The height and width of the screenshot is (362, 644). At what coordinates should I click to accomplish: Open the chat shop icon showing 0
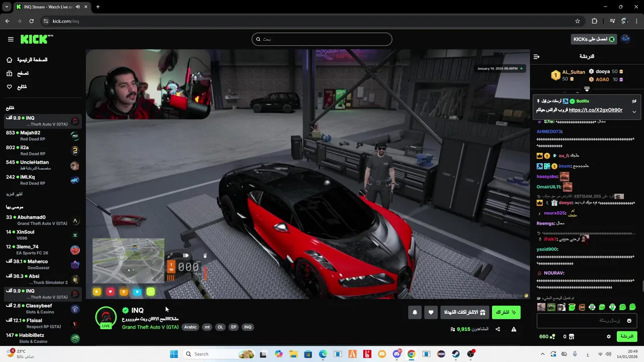click(569, 336)
